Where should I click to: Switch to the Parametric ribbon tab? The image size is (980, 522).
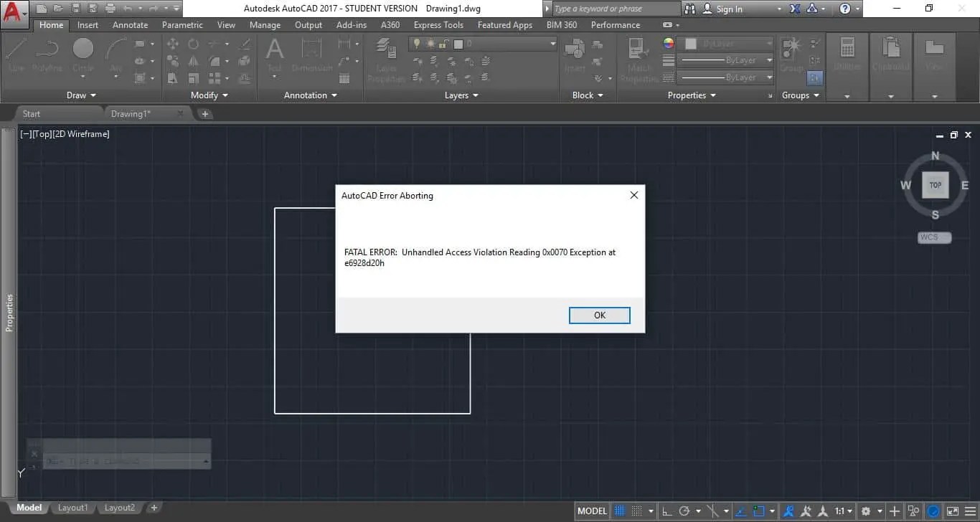[182, 24]
